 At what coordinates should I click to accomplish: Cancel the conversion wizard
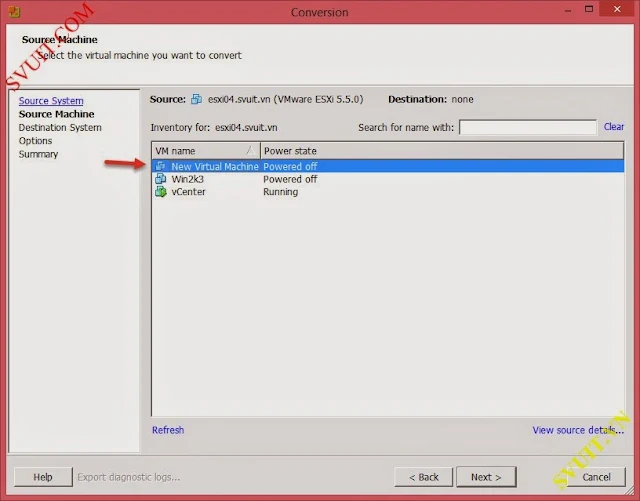[596, 477]
